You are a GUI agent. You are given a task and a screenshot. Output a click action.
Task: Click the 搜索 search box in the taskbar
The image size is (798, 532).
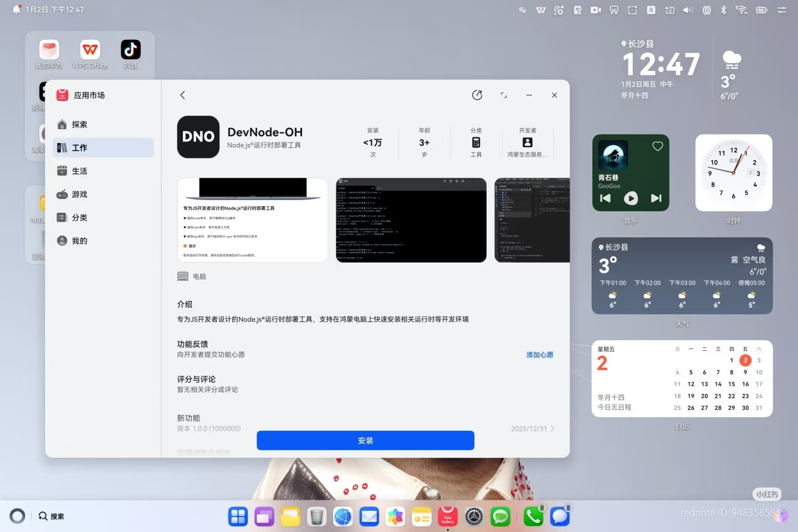click(51, 516)
